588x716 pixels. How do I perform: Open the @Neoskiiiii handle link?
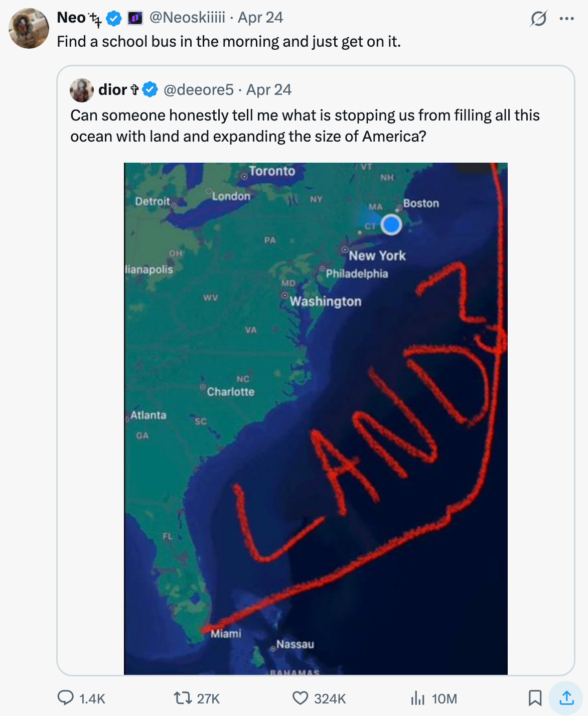click(x=187, y=18)
